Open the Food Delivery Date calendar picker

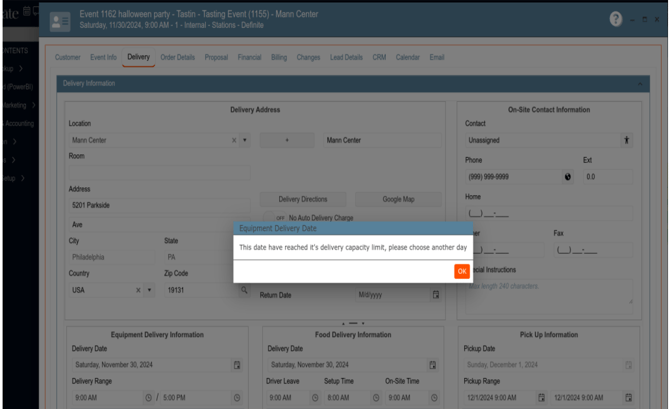433,366
